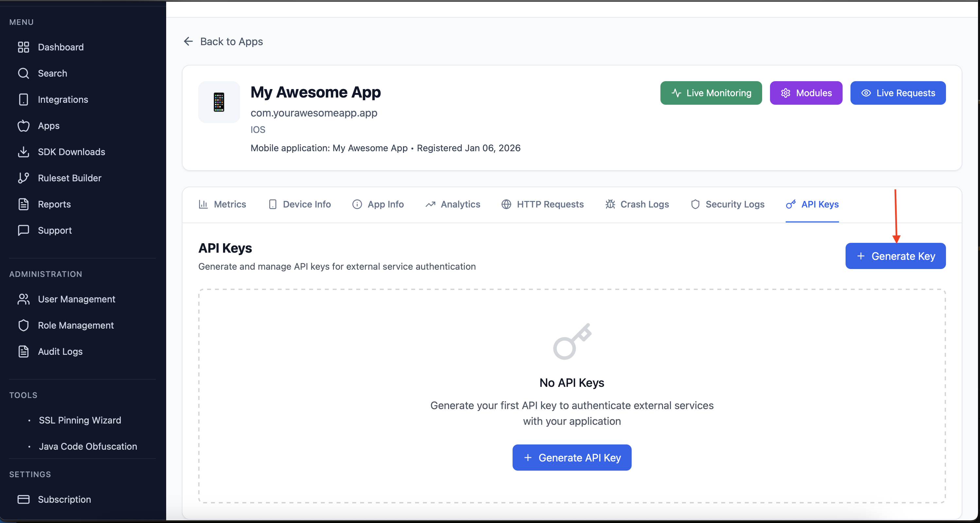Click the Generate API Key button
980x523 pixels.
click(x=572, y=458)
